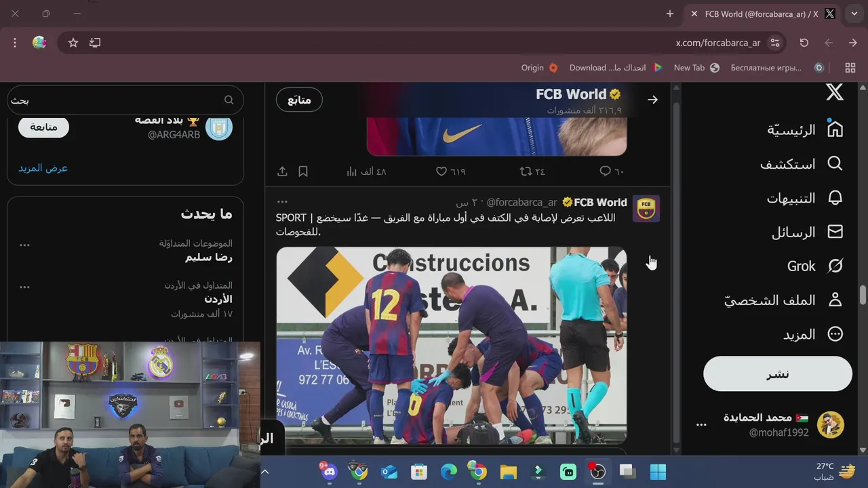Open the New Tab bookmark
The width and height of the screenshot is (868, 488).
696,68
